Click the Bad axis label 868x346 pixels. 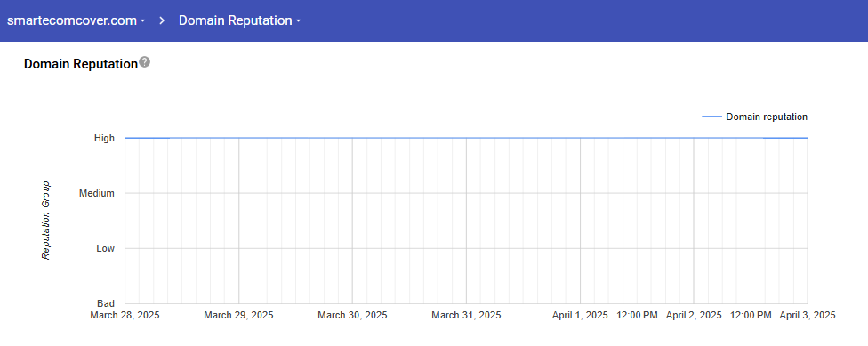pos(106,303)
